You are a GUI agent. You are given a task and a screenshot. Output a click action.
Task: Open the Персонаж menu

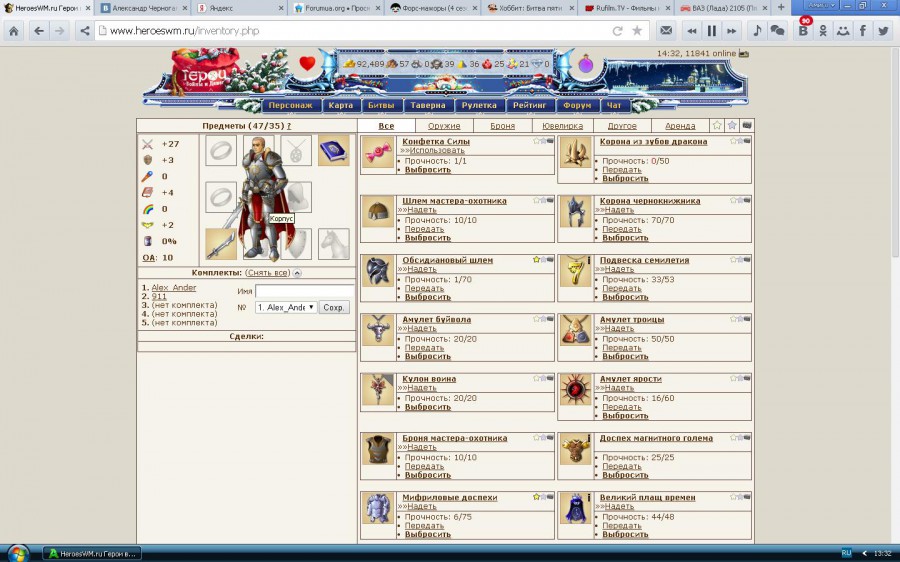point(290,106)
